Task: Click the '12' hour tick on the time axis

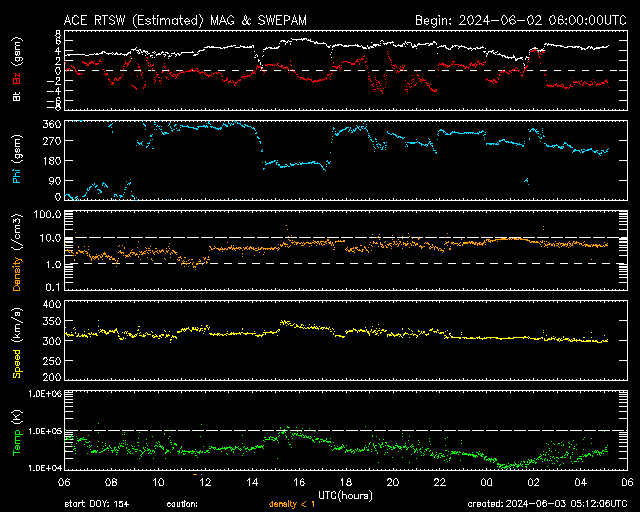Action: [x=205, y=482]
